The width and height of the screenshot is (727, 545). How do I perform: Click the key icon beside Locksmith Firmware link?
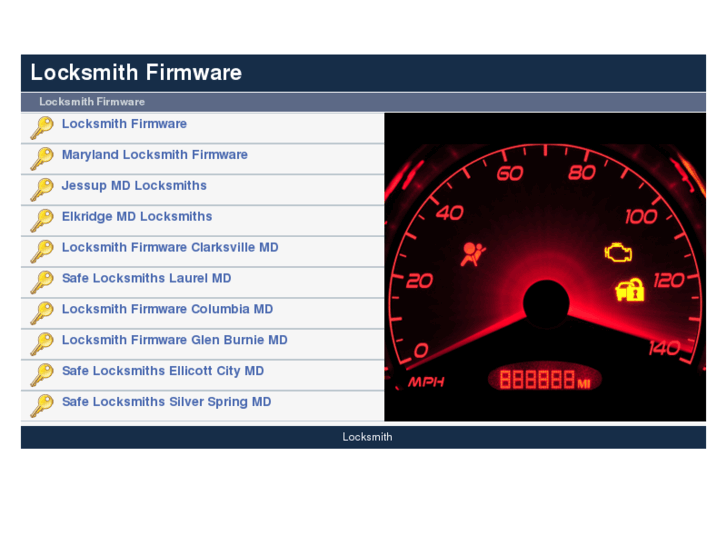[42, 128]
